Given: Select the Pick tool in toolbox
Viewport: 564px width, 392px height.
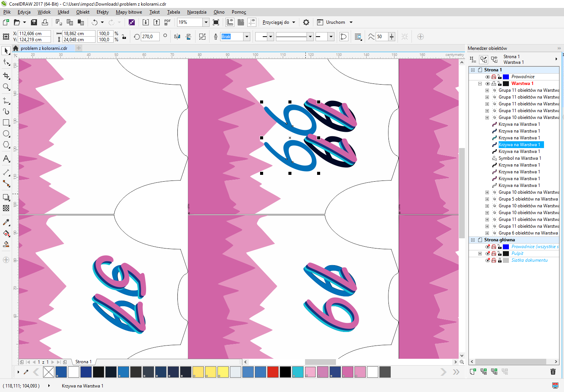Looking at the screenshot, I should pyautogui.click(x=6, y=51).
